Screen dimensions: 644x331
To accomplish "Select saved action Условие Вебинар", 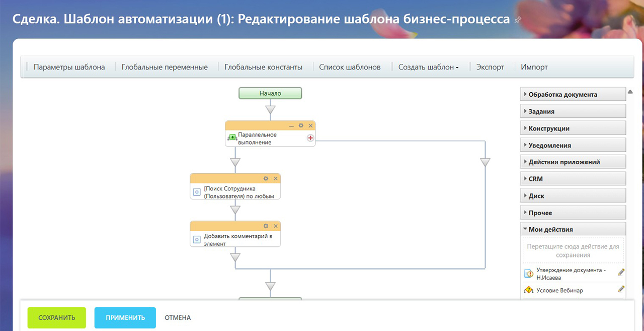I will [x=559, y=290].
